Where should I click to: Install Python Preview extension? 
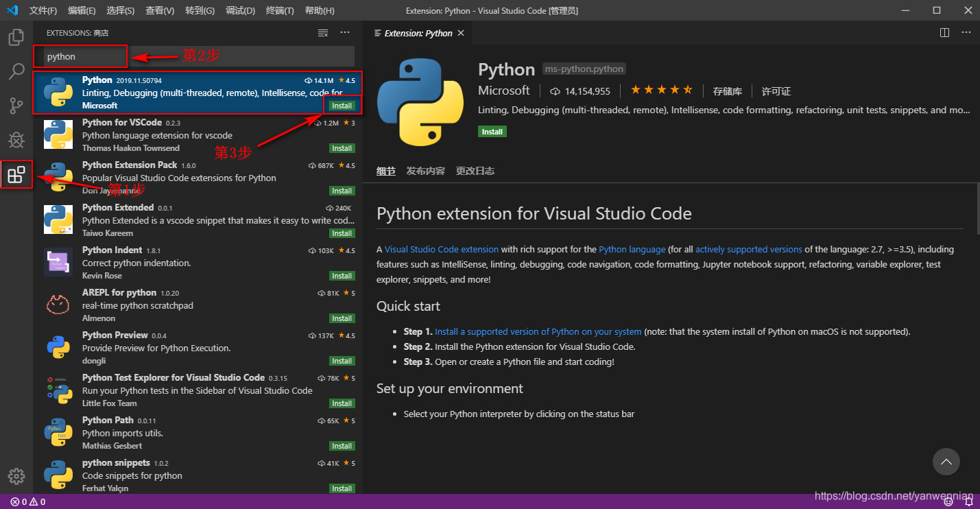pos(342,361)
